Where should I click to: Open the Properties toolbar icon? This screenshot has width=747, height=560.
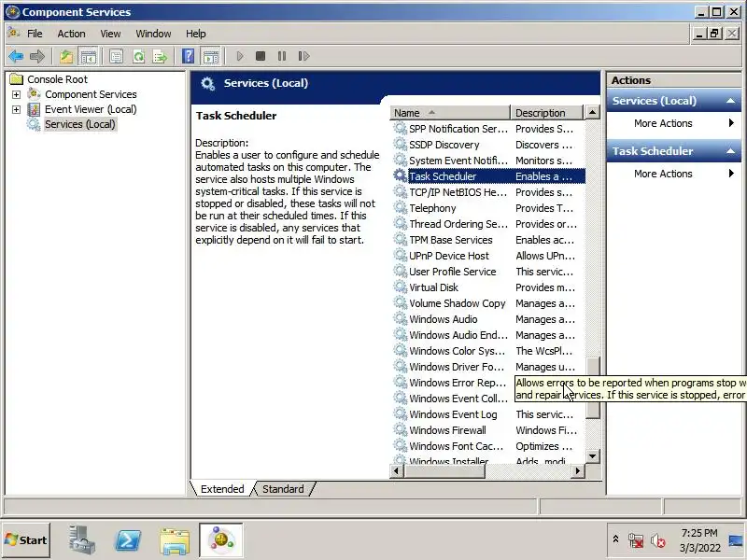[x=116, y=56]
